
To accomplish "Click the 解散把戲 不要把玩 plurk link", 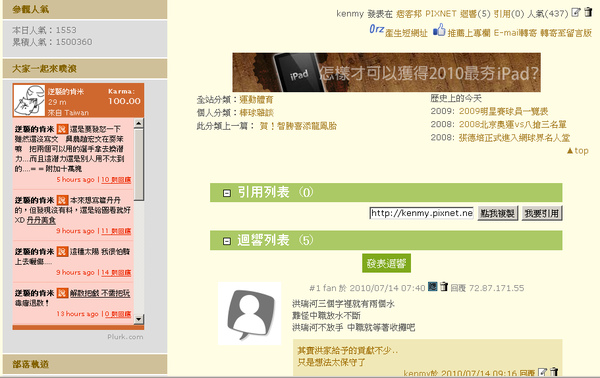I will tap(100, 293).
